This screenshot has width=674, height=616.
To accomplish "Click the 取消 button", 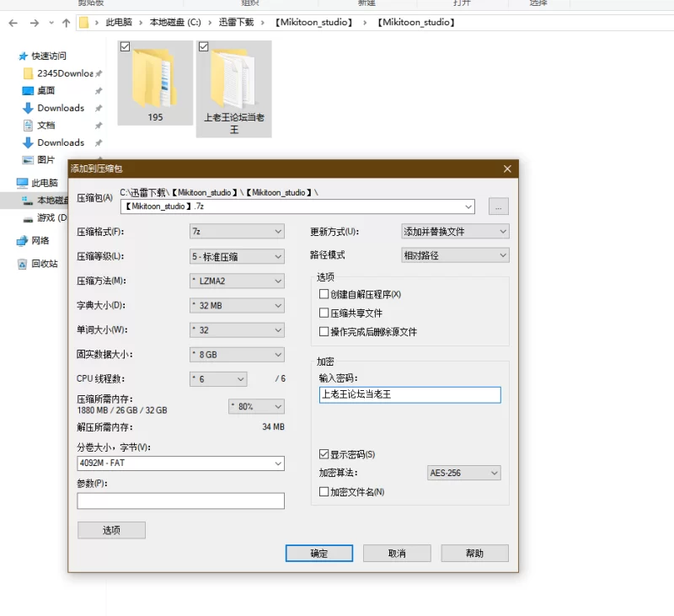I will click(x=397, y=554).
